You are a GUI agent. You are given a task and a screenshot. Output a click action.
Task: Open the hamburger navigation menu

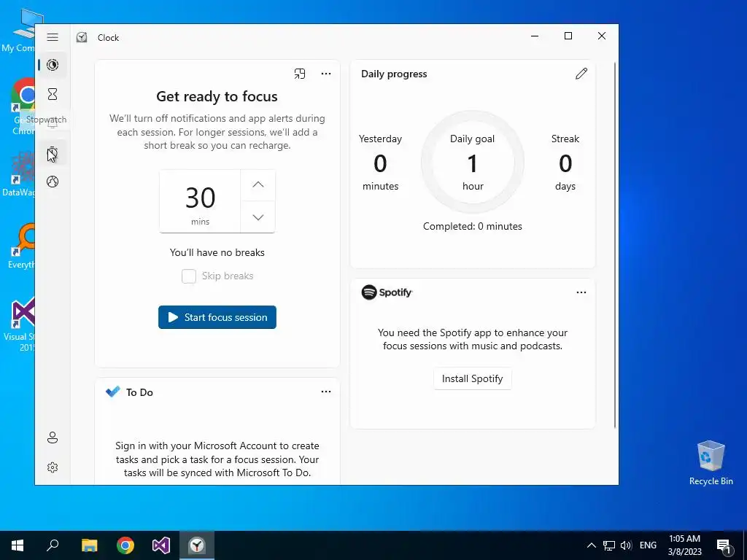(x=53, y=37)
